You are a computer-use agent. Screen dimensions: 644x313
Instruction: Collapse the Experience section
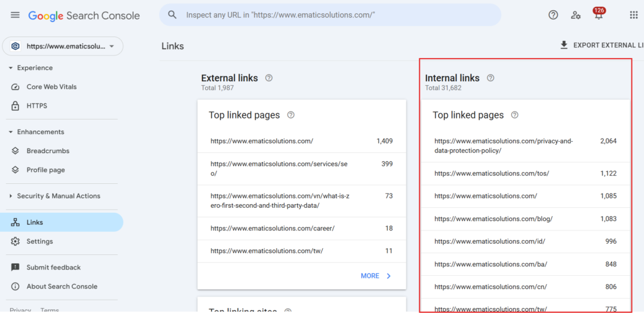coord(11,68)
